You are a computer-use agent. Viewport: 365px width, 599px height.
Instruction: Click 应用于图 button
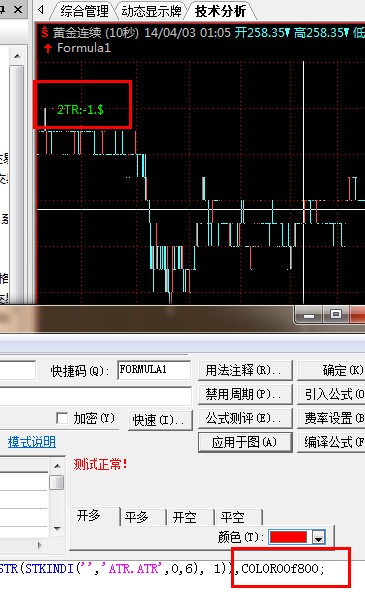point(245,442)
